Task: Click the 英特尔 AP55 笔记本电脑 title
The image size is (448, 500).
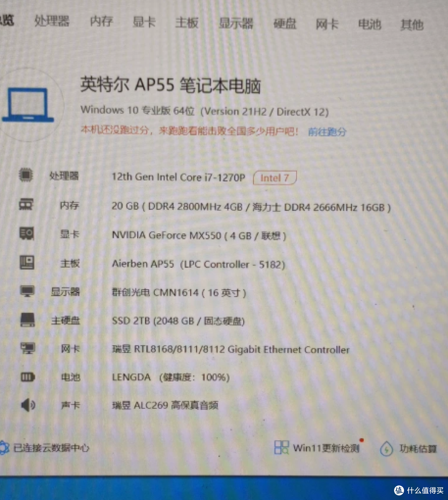Action: coord(170,85)
